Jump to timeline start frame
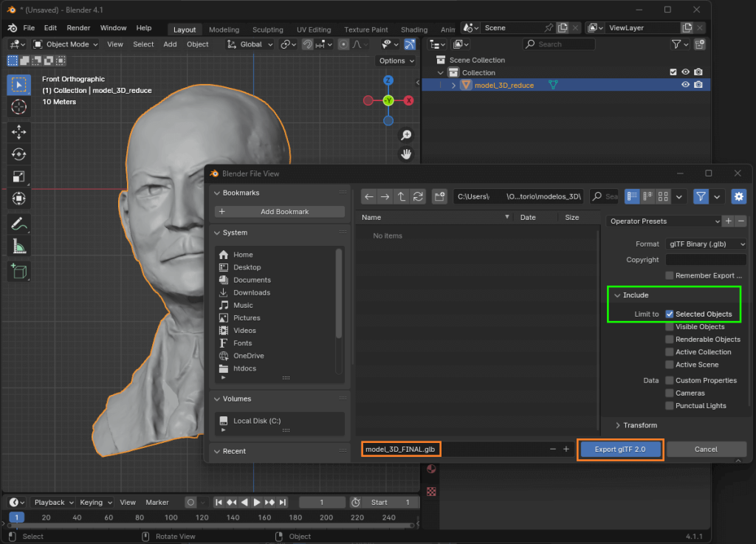756x544 pixels. [x=219, y=503]
